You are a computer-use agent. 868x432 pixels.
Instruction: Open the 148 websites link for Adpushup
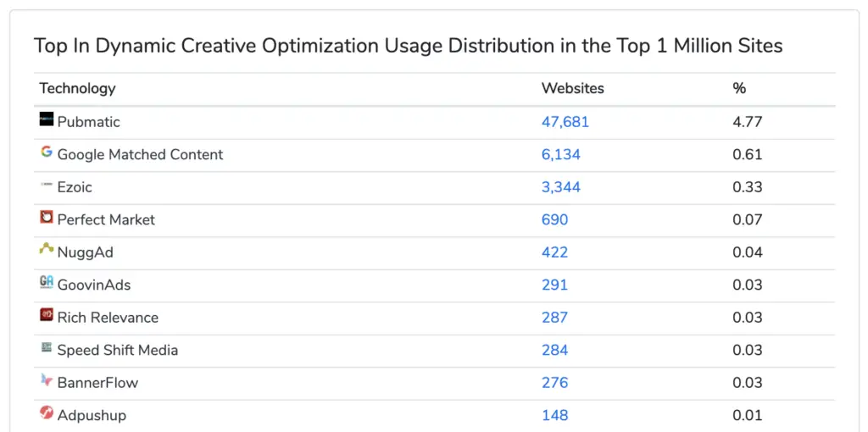[554, 415]
